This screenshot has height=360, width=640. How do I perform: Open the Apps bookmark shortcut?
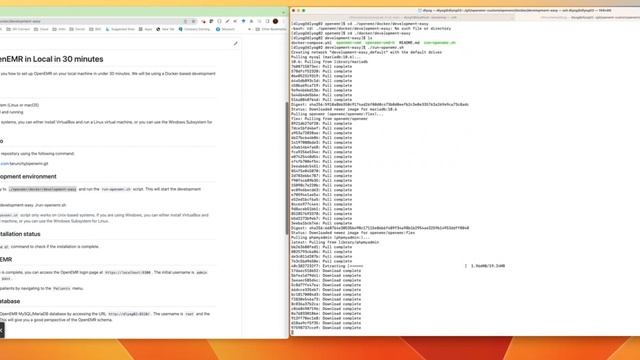pos(145,29)
